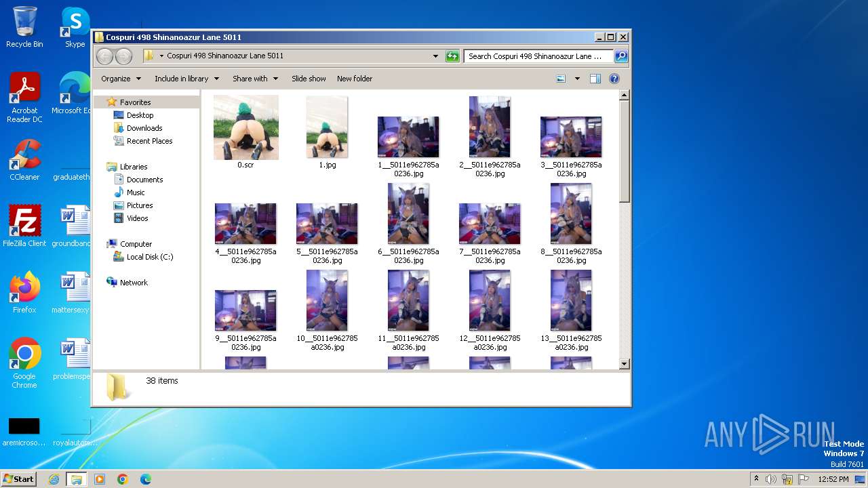This screenshot has width=868, height=488.
Task: Open Skype desktop shortcut
Action: [x=75, y=27]
